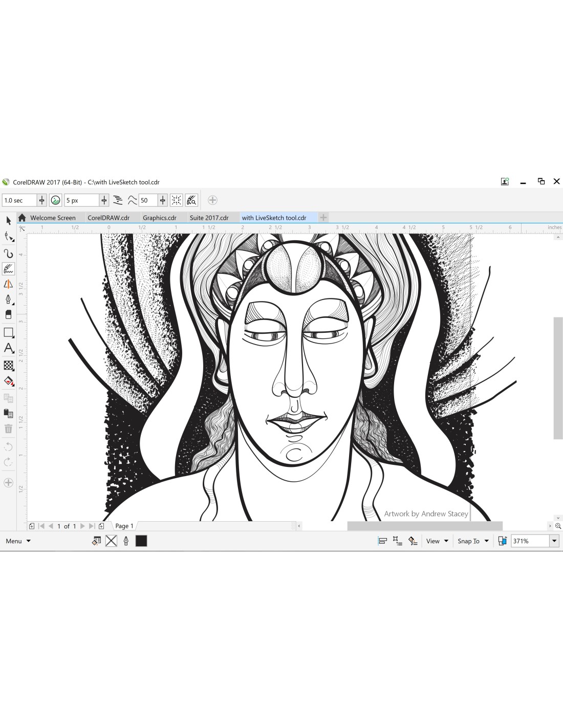This screenshot has width=563, height=728.
Task: Select the Pick tool arrow
Action: click(x=8, y=221)
